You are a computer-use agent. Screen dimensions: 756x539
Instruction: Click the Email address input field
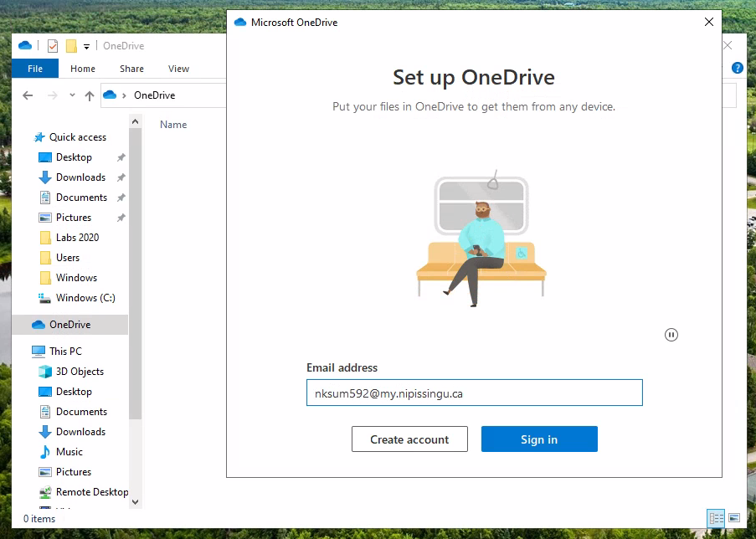point(474,393)
